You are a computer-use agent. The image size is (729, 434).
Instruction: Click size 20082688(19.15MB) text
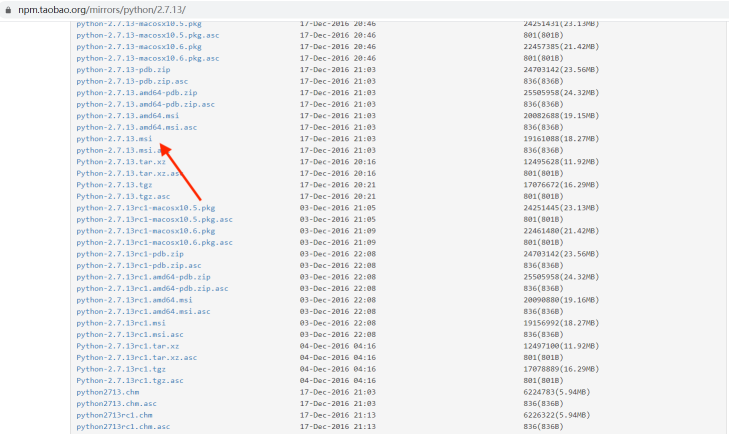coord(561,115)
